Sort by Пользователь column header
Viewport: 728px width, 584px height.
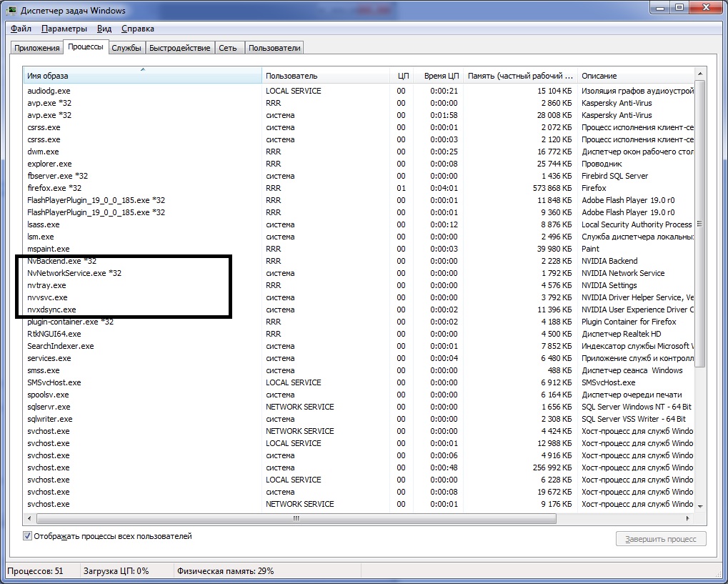(x=326, y=76)
